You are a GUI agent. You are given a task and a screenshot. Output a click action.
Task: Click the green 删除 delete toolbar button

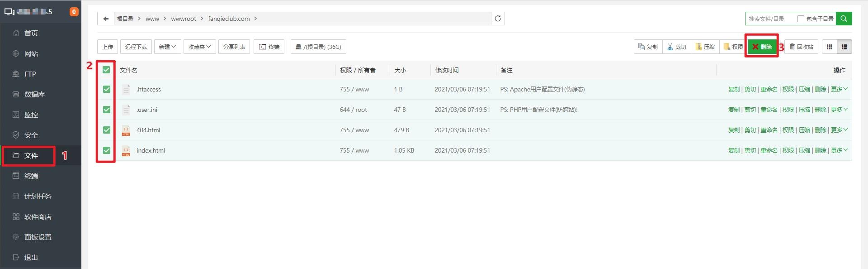(x=762, y=47)
